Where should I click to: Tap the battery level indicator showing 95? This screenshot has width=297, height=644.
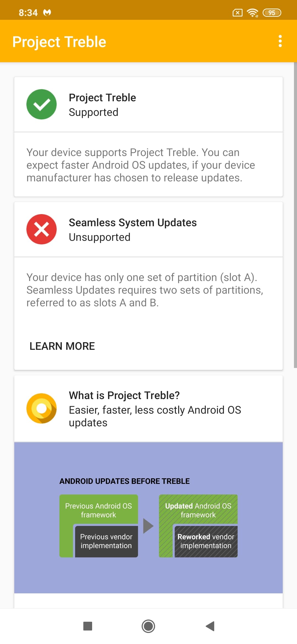(272, 13)
